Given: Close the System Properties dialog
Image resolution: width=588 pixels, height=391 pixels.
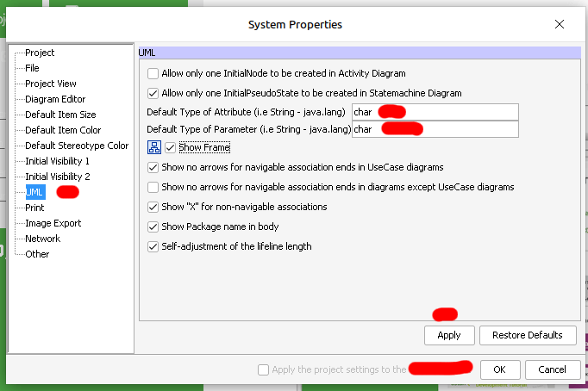Looking at the screenshot, I should pyautogui.click(x=561, y=25).
